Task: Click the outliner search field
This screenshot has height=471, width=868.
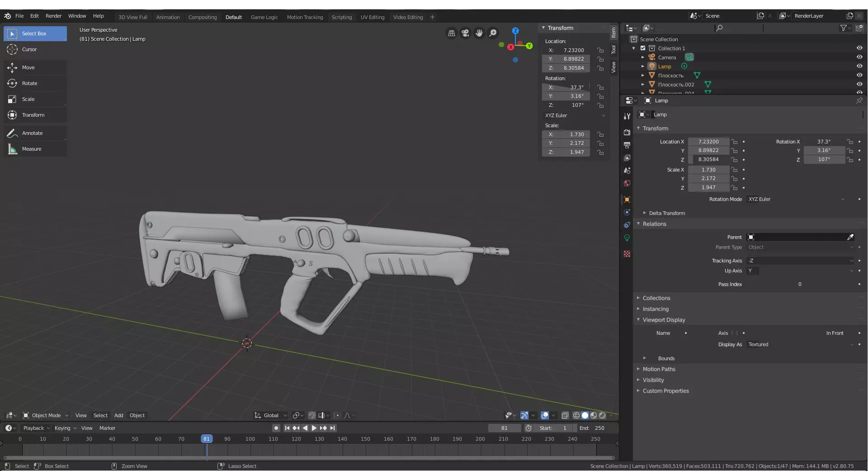Action: (739, 28)
